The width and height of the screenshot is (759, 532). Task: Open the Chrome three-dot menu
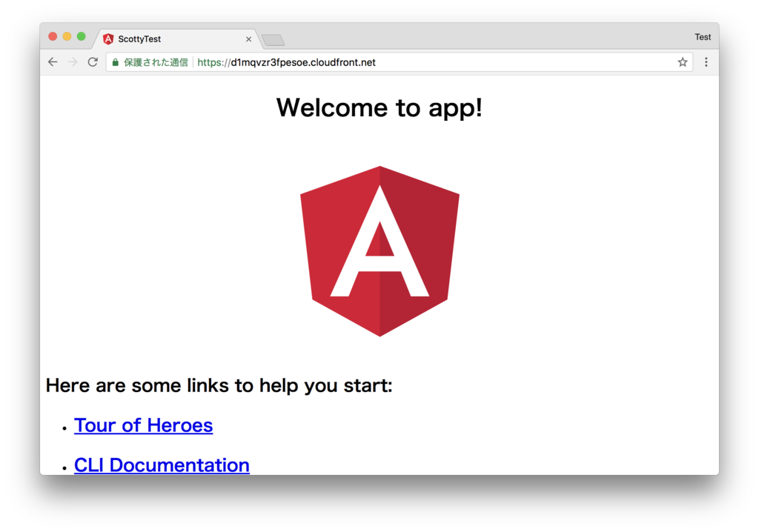click(x=706, y=62)
